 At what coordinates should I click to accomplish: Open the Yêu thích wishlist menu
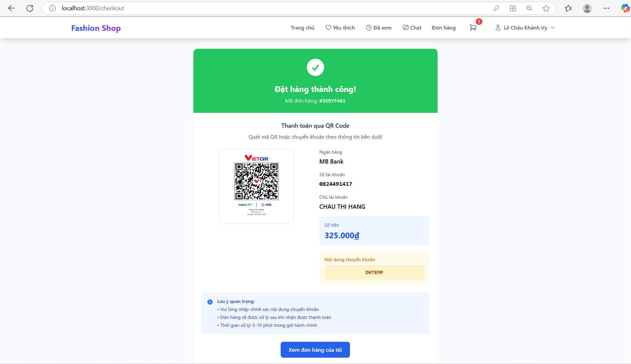340,28
